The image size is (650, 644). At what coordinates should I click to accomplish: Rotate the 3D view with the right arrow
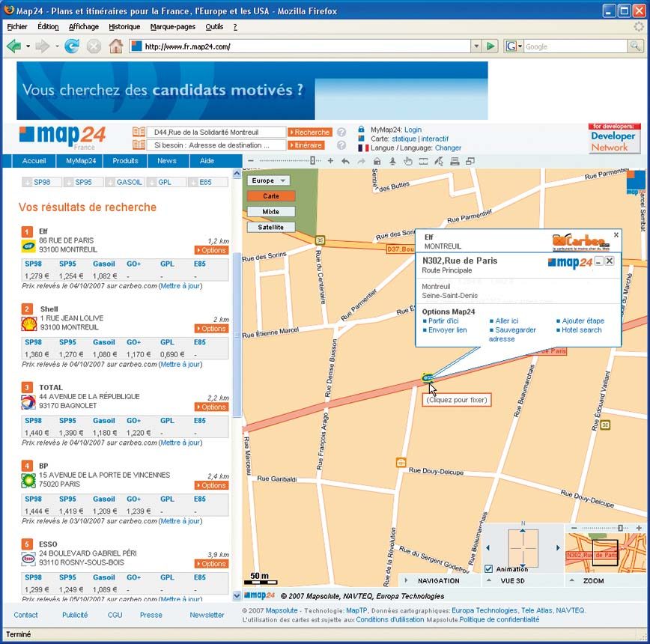(x=558, y=548)
